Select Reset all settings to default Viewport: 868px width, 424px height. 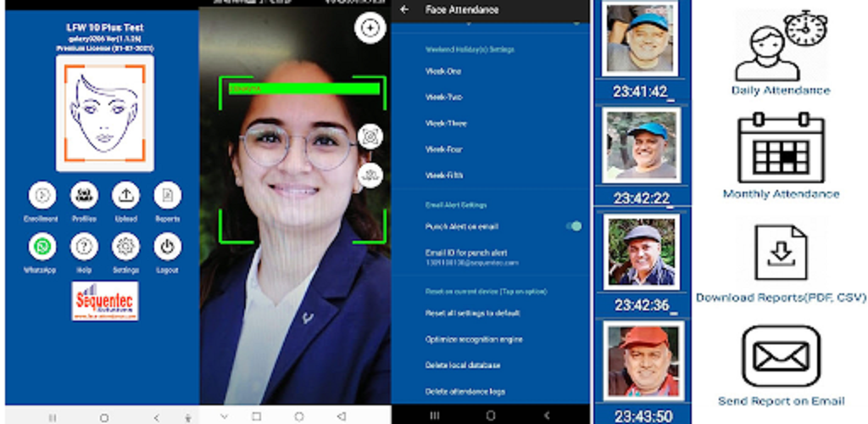(472, 313)
